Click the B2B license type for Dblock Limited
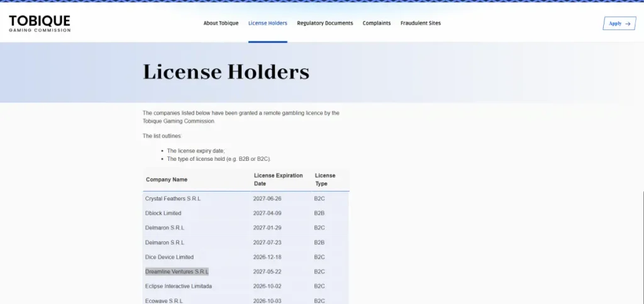 pyautogui.click(x=319, y=214)
